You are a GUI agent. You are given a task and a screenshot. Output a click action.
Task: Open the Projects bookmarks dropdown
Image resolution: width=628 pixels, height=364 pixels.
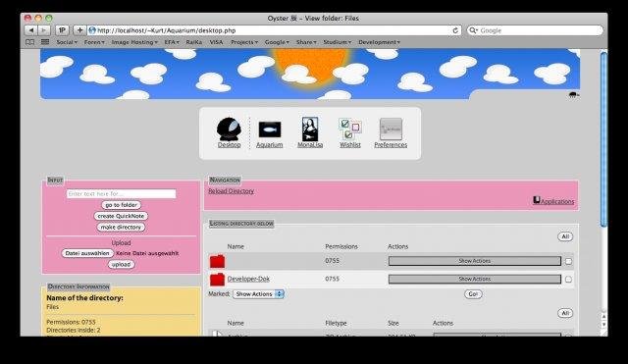tap(244, 42)
